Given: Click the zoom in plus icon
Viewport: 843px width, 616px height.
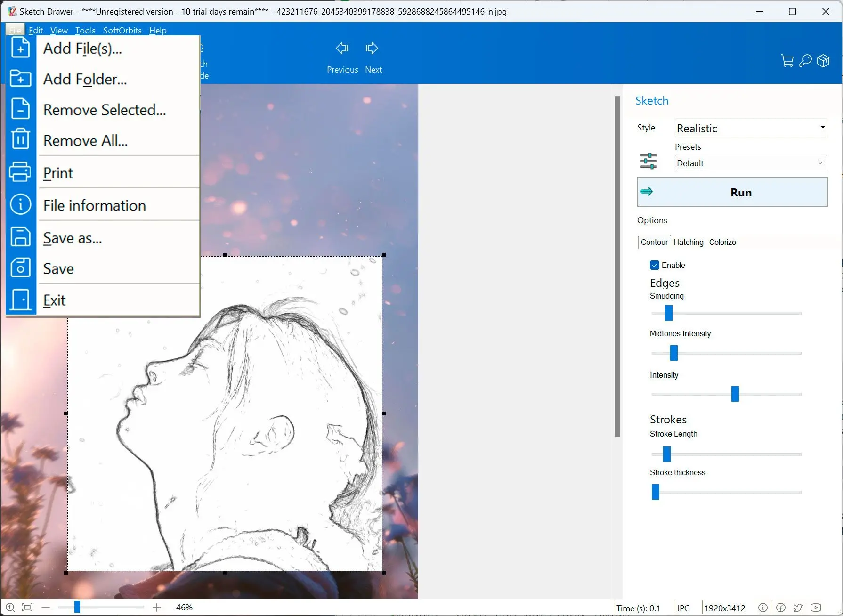Looking at the screenshot, I should [x=157, y=608].
